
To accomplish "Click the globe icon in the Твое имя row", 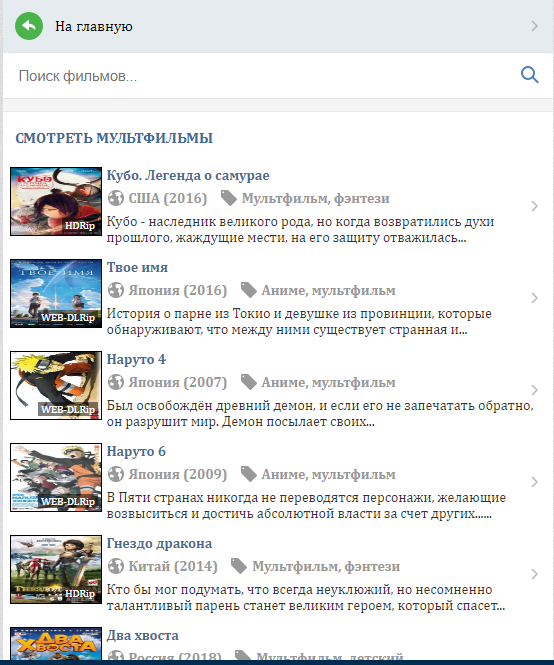I will (115, 290).
